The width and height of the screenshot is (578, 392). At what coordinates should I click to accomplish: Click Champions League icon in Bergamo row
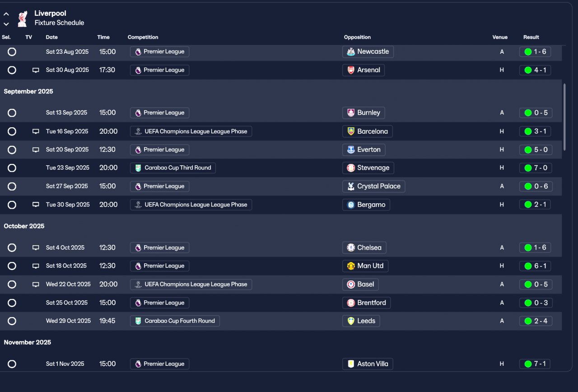(138, 205)
